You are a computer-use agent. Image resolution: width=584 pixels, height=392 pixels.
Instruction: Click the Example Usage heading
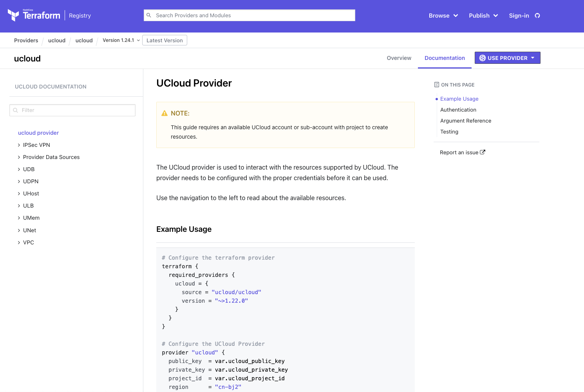pyautogui.click(x=184, y=229)
